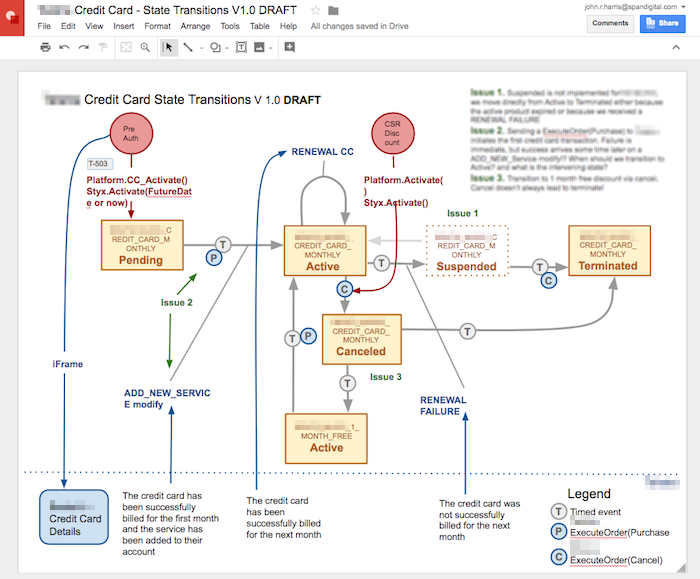Screen dimensions: 700x579
Task: Open the Image insert dropdown arrow
Action: 271,47
